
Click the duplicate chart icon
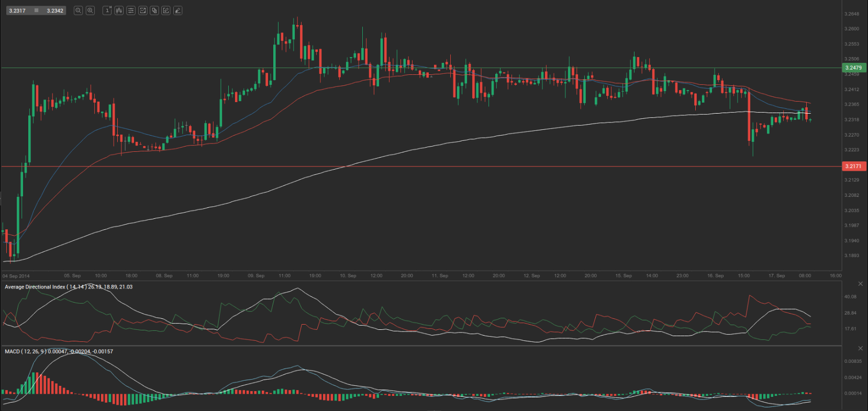click(154, 10)
